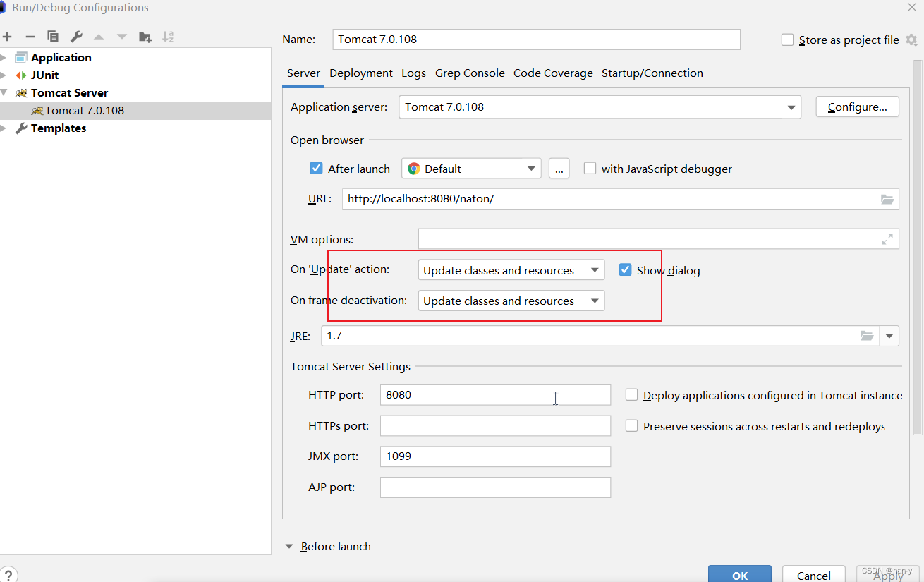Click the Cancel button

(x=814, y=575)
